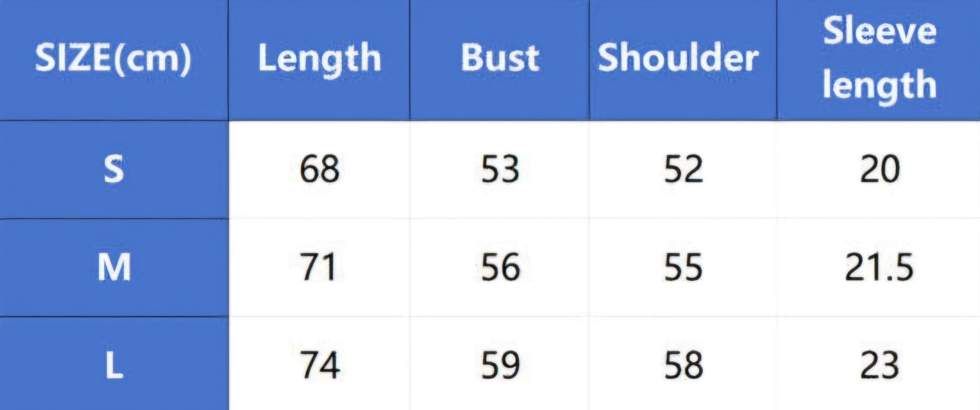Select the S size row label
This screenshot has width=980, height=410.
[113, 169]
